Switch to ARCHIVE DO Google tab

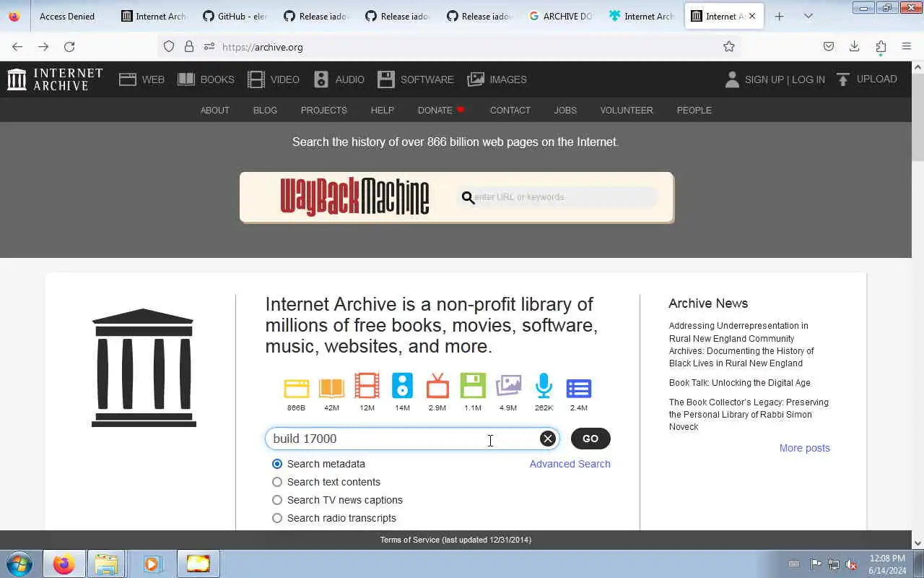click(562, 16)
